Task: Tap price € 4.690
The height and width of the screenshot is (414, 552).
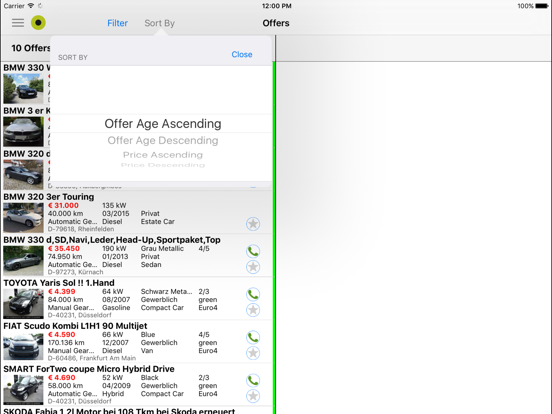Action: coord(62,377)
